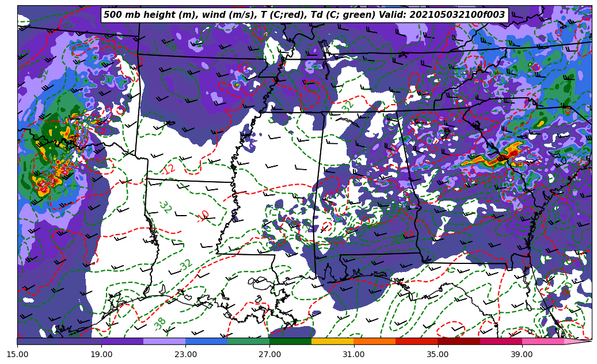Choose the yellow colorbar segment
Viewport: 597px width, 364px height.
click(x=332, y=341)
